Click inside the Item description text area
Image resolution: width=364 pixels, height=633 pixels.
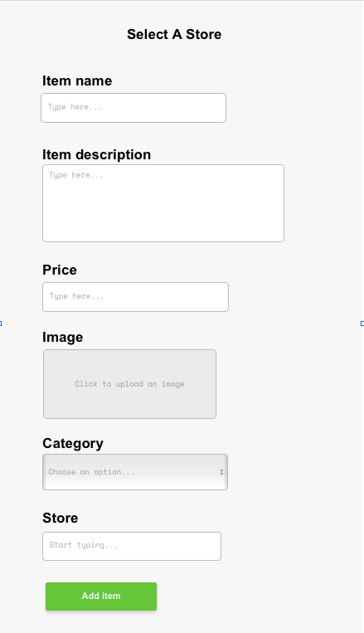click(163, 203)
